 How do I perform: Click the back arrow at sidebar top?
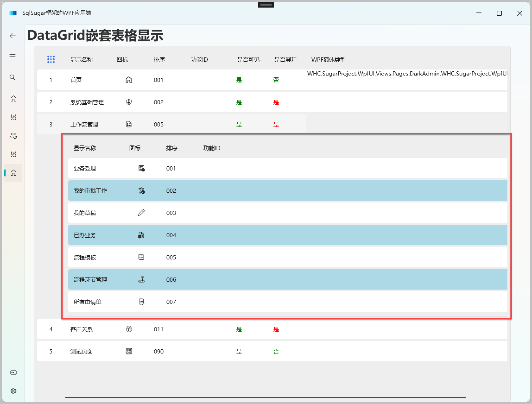(x=13, y=36)
